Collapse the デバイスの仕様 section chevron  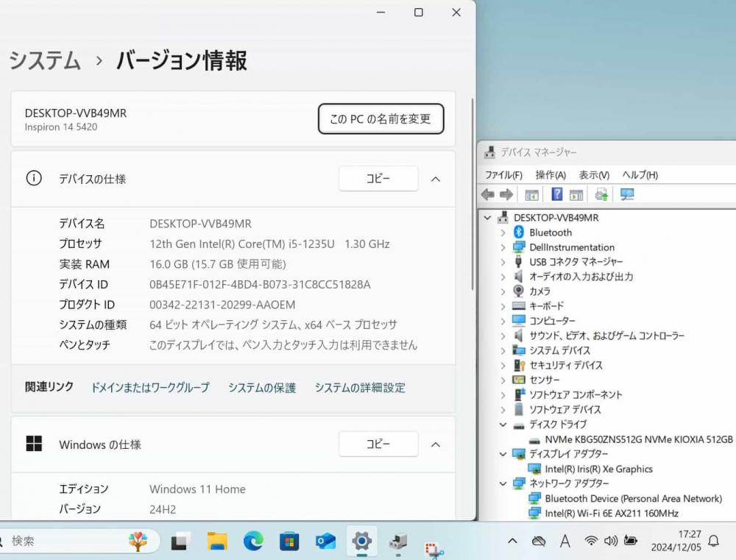click(x=436, y=179)
